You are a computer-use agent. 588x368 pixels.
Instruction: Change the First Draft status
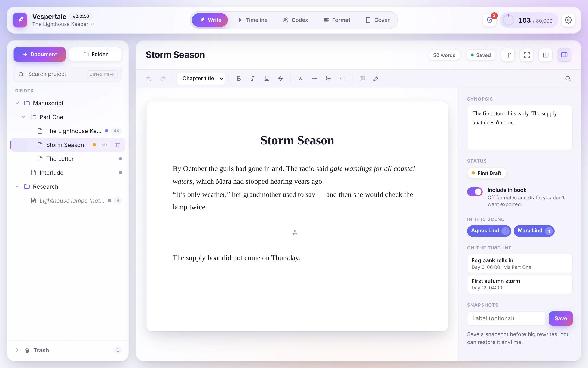tap(487, 173)
